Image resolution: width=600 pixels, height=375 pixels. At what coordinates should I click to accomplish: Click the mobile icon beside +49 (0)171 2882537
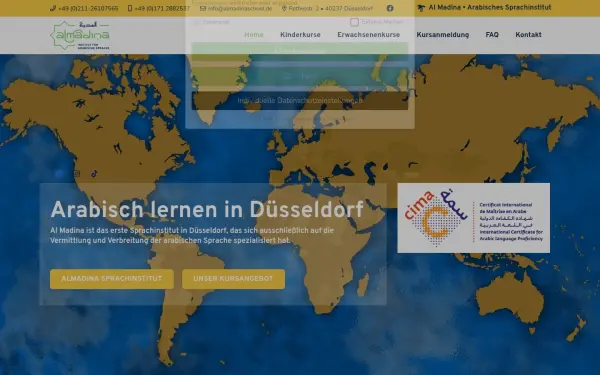pyautogui.click(x=130, y=8)
